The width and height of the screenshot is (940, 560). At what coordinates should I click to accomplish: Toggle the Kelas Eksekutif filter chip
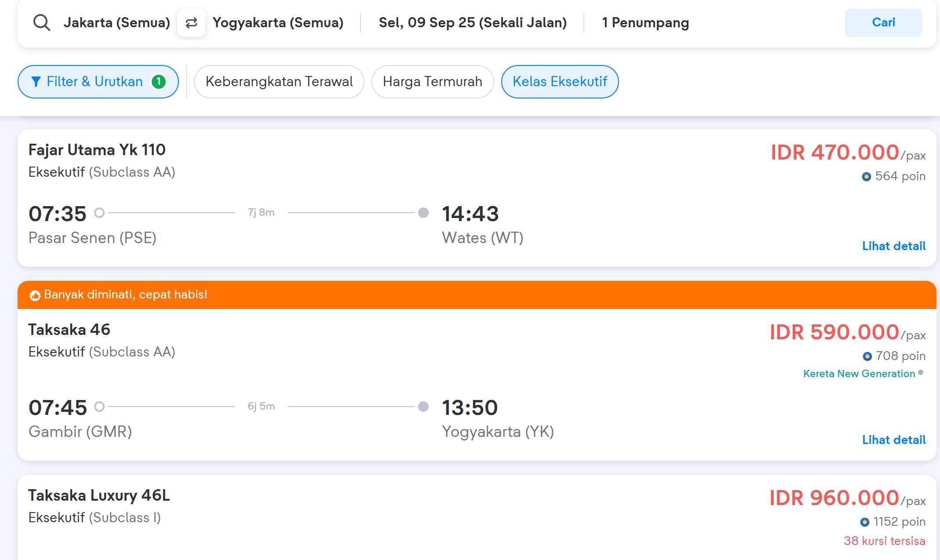[x=560, y=82]
